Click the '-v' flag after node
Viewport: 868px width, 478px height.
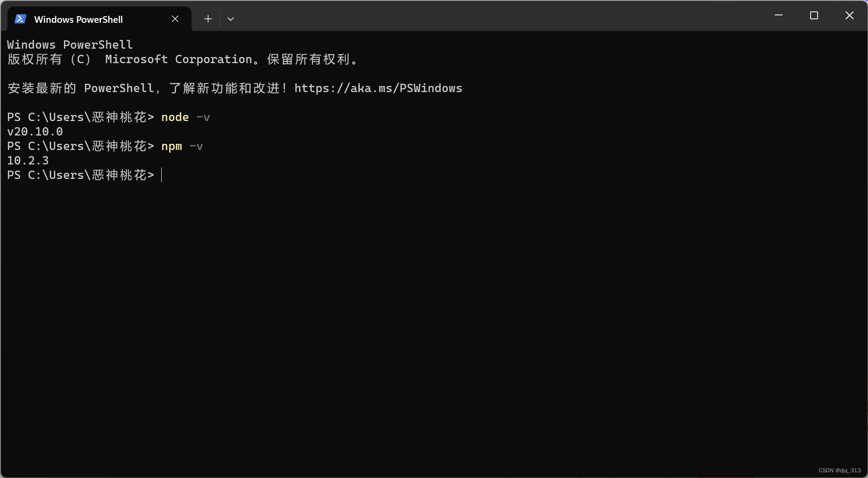tap(203, 117)
